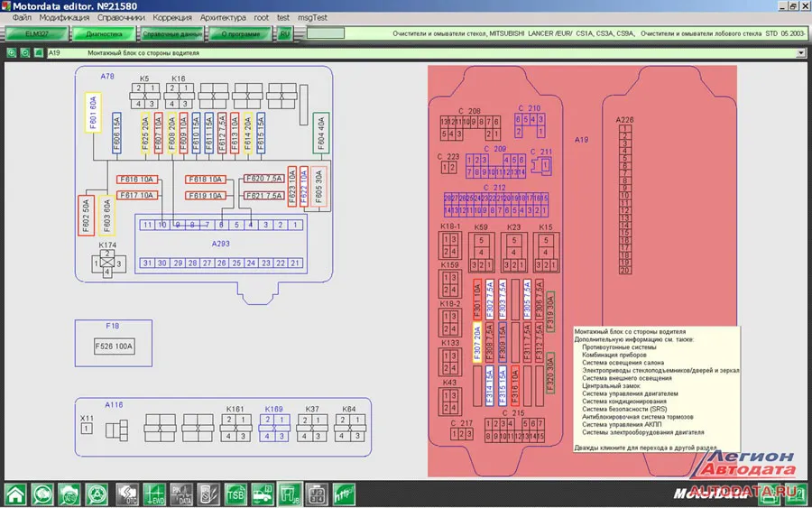
Task: Select connector C 223 in block A19
Action: tap(448, 167)
